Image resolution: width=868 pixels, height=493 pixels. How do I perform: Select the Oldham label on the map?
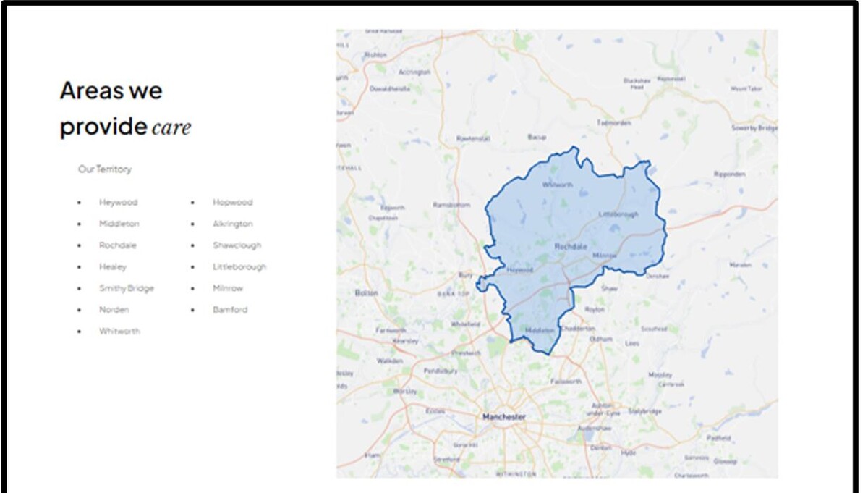pyautogui.click(x=601, y=339)
